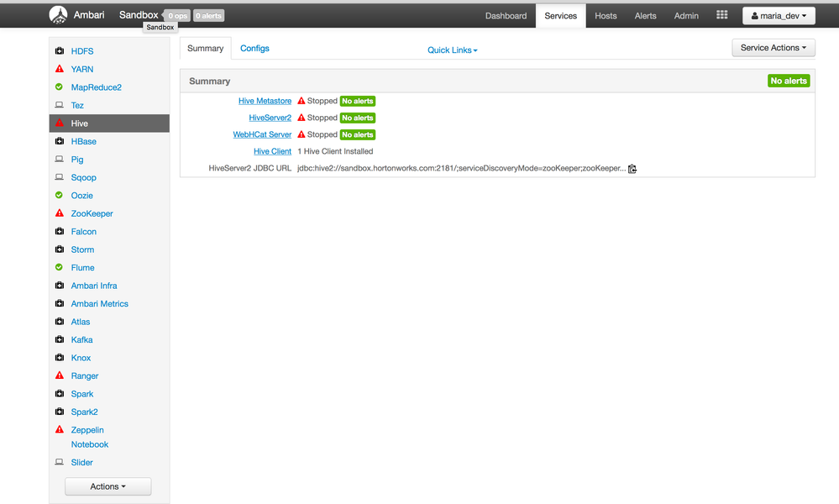Click the 0 ops badge

[178, 15]
